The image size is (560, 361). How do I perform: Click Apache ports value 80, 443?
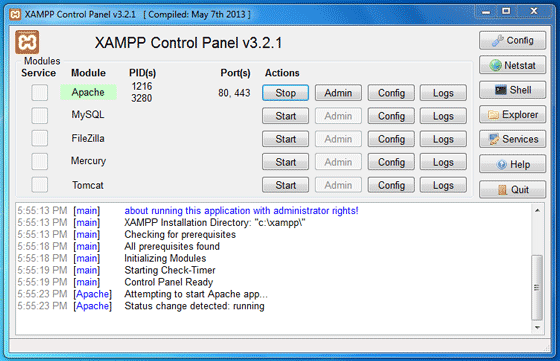[x=234, y=93]
